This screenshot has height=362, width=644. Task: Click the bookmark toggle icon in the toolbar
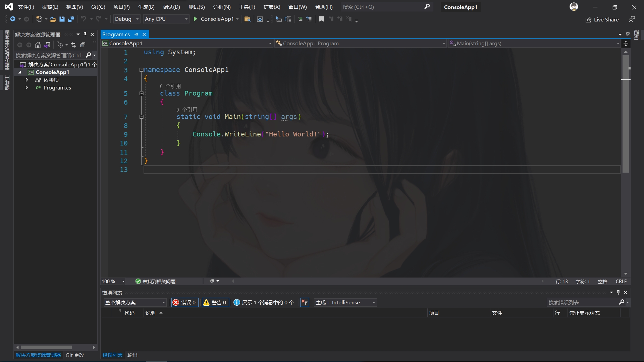point(321,19)
